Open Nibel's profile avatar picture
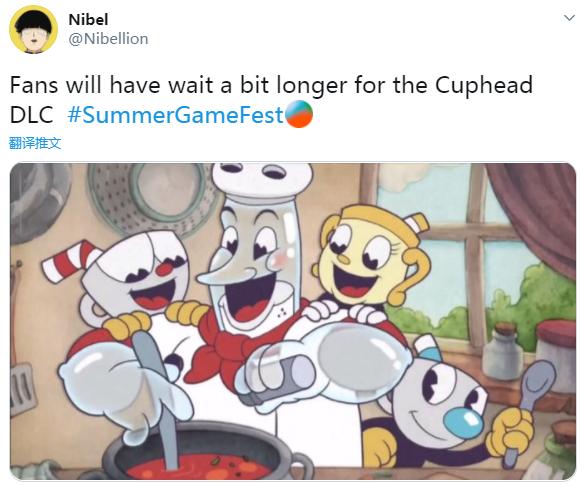 tap(33, 29)
